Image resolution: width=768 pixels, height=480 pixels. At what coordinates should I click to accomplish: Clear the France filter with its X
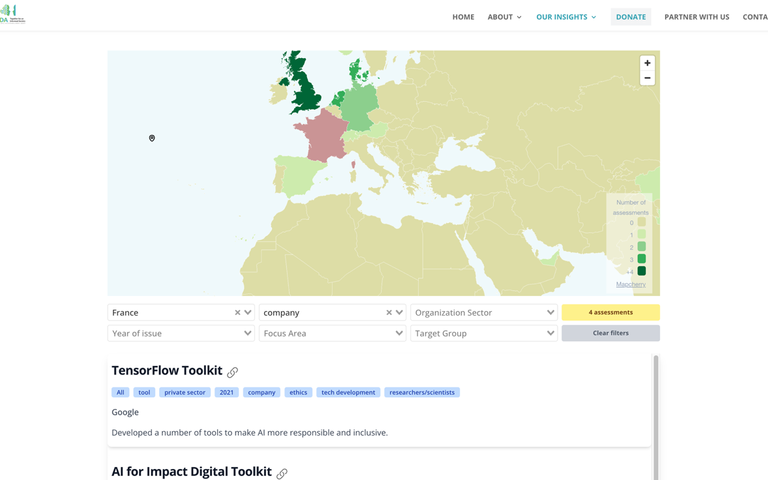[238, 312]
